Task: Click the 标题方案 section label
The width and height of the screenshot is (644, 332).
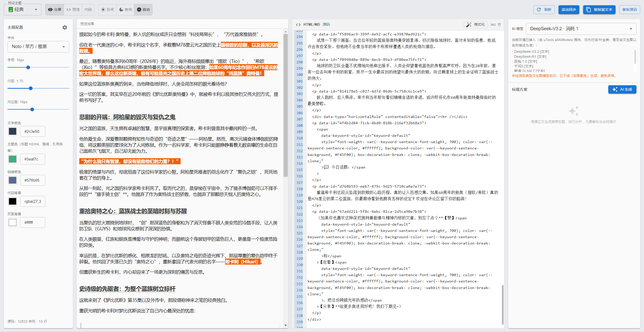Action: (519, 90)
